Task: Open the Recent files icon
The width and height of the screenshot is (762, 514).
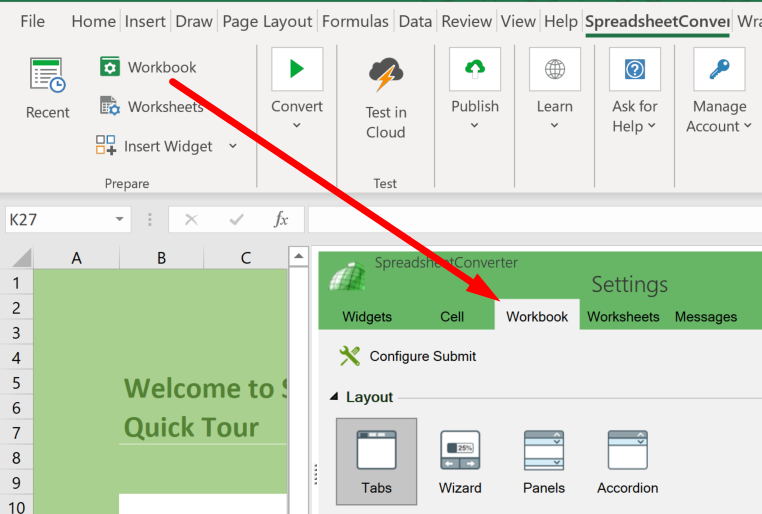Action: (48, 75)
